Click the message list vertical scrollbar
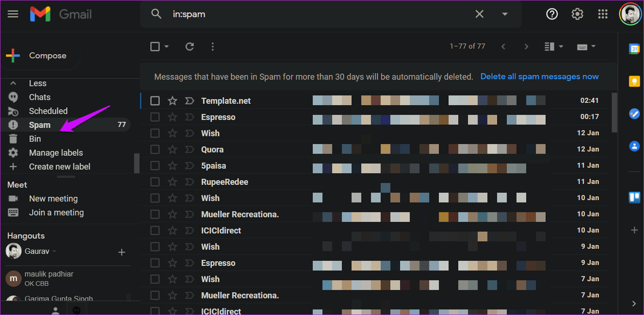 614,112
